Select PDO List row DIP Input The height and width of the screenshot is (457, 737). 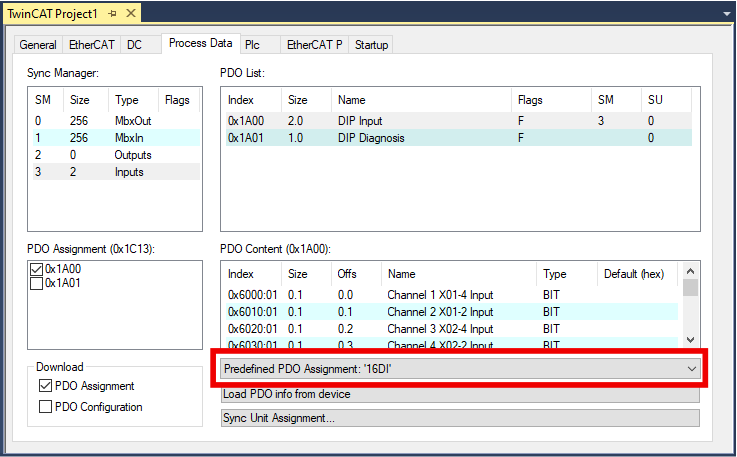point(459,121)
